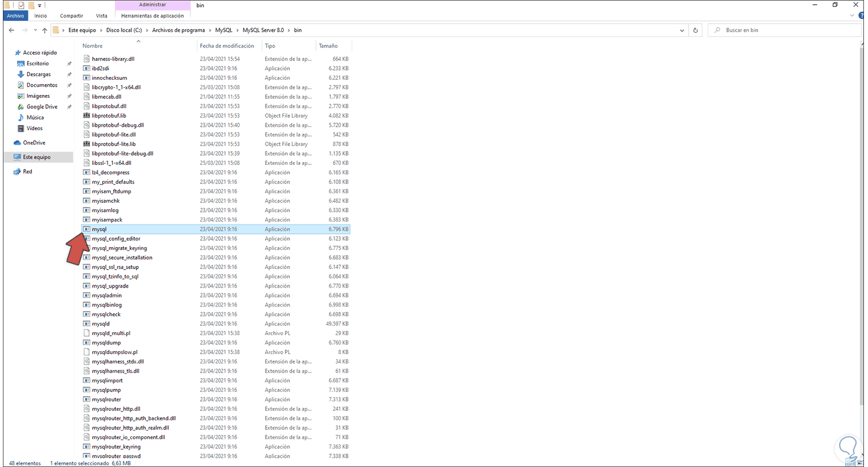Click the Escritorio icon in the sidebar
The image size is (868, 467).
click(20, 64)
